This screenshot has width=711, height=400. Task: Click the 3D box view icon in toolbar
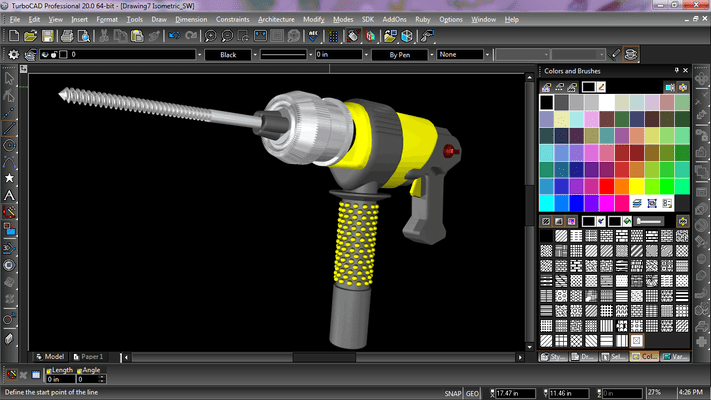pyautogui.click(x=407, y=36)
